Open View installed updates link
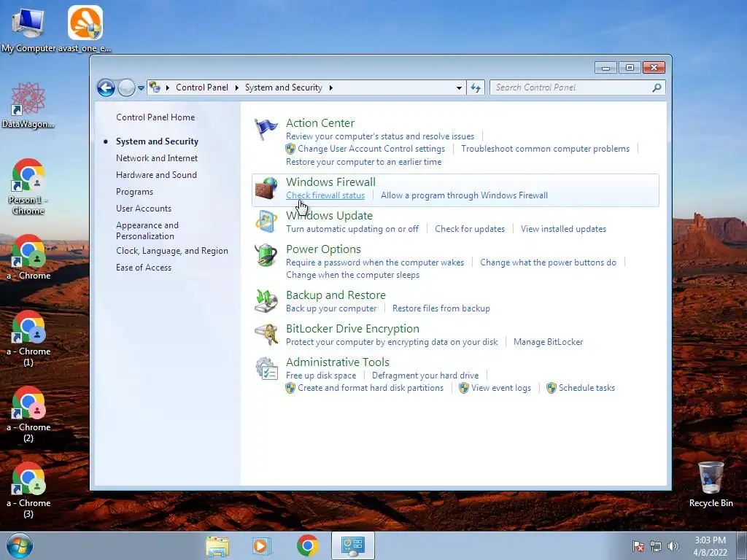Image resolution: width=747 pixels, height=560 pixels. [563, 228]
